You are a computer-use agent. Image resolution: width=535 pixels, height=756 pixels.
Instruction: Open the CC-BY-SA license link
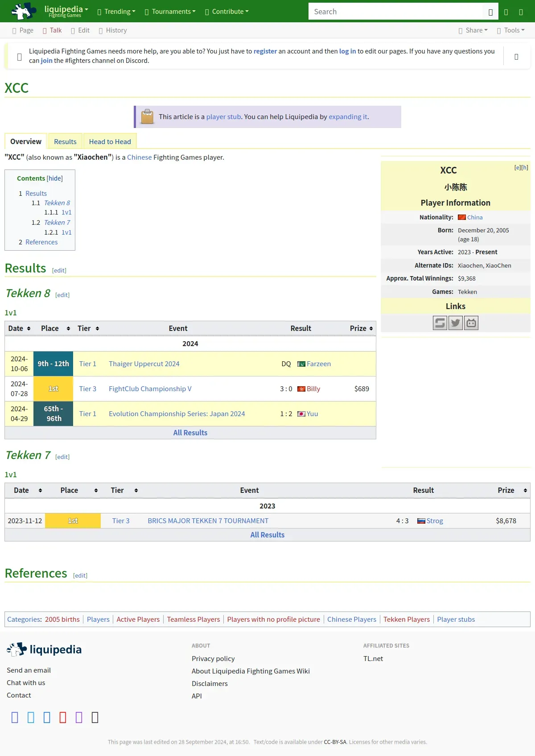335,742
